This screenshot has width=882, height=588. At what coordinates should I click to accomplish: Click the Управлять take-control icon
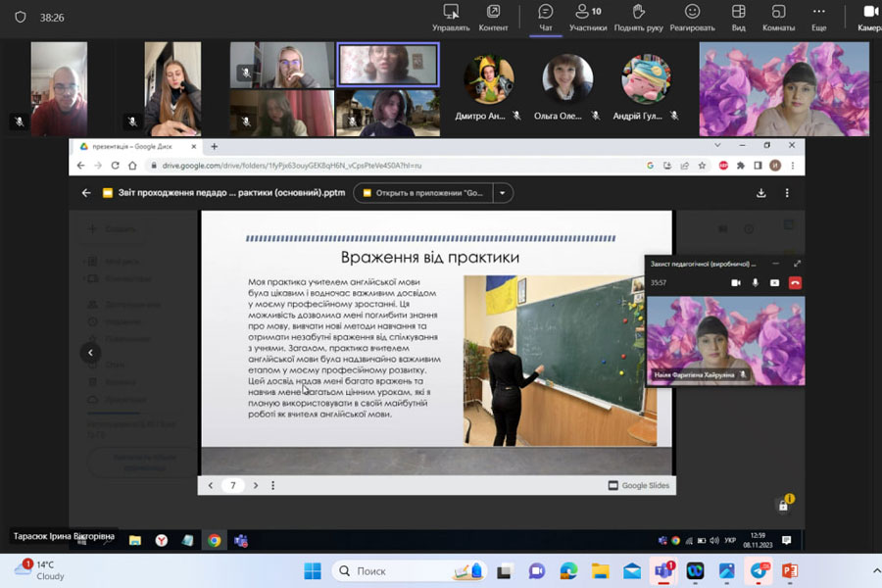pyautogui.click(x=451, y=17)
